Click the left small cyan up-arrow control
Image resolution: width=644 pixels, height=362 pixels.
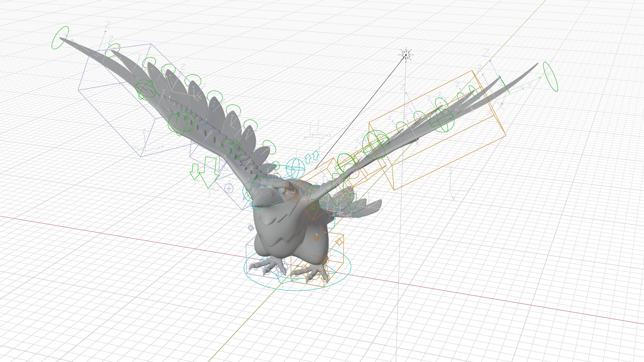point(308,159)
